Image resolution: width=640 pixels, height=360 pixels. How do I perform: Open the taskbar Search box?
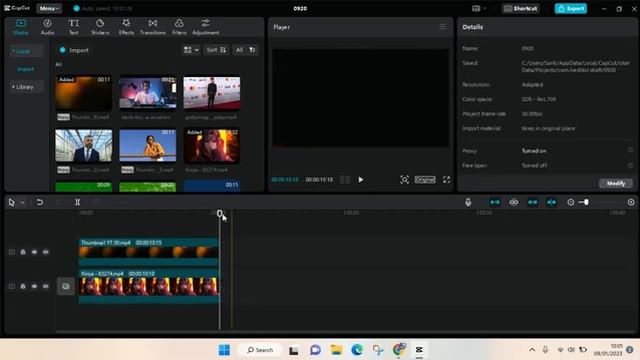(x=260, y=350)
